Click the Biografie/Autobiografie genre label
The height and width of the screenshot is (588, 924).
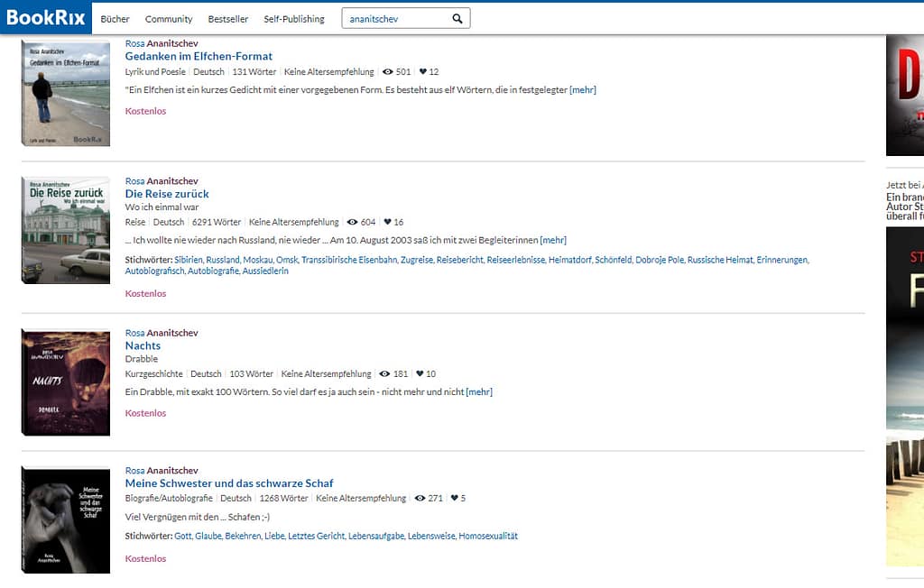point(169,499)
